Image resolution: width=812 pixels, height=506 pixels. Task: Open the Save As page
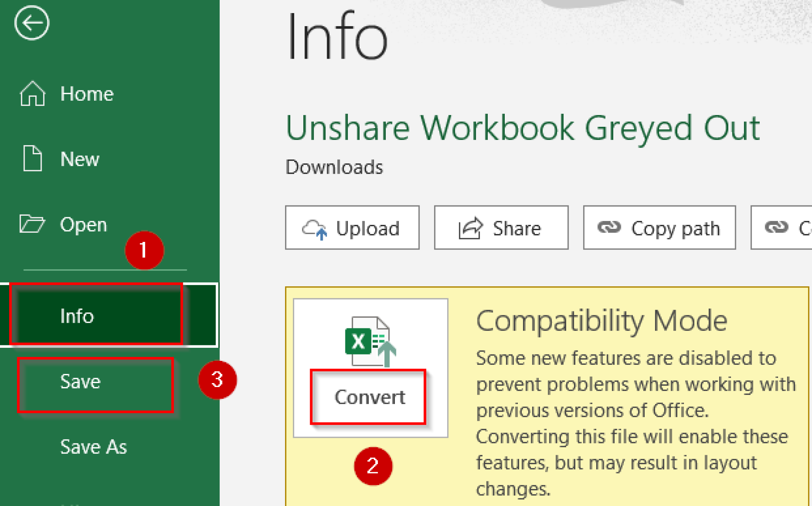[x=93, y=447]
